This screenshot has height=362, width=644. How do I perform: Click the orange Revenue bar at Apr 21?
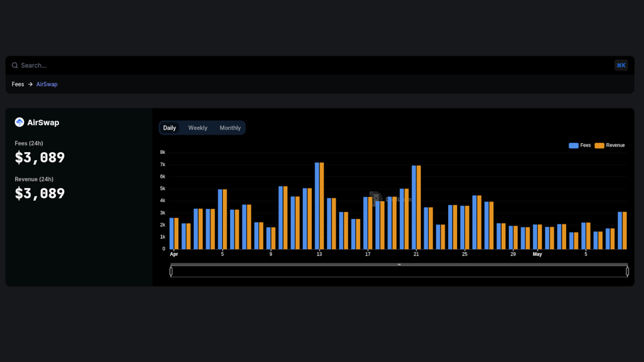coord(419,208)
